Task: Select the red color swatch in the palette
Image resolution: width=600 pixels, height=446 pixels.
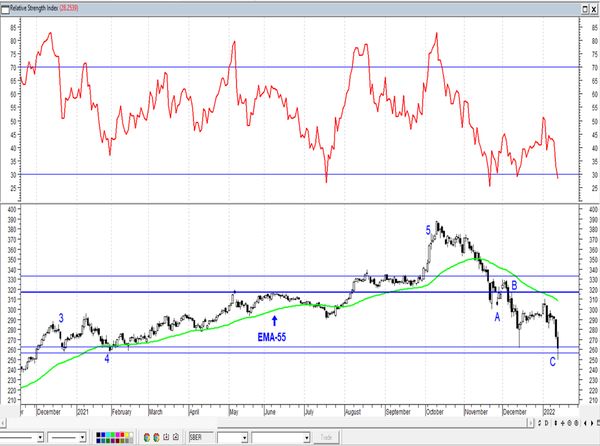Action: (x=122, y=435)
